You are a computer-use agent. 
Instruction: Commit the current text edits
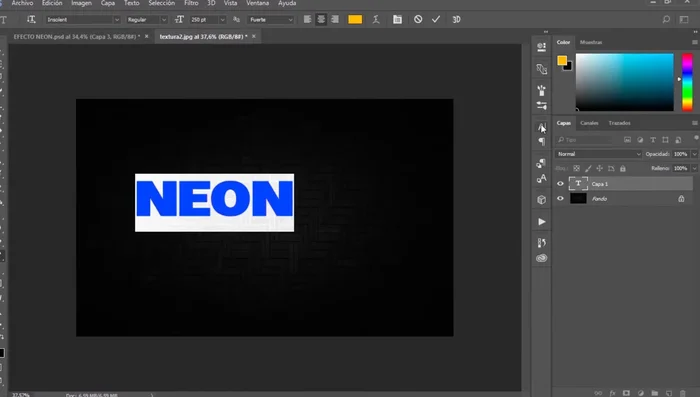click(436, 20)
